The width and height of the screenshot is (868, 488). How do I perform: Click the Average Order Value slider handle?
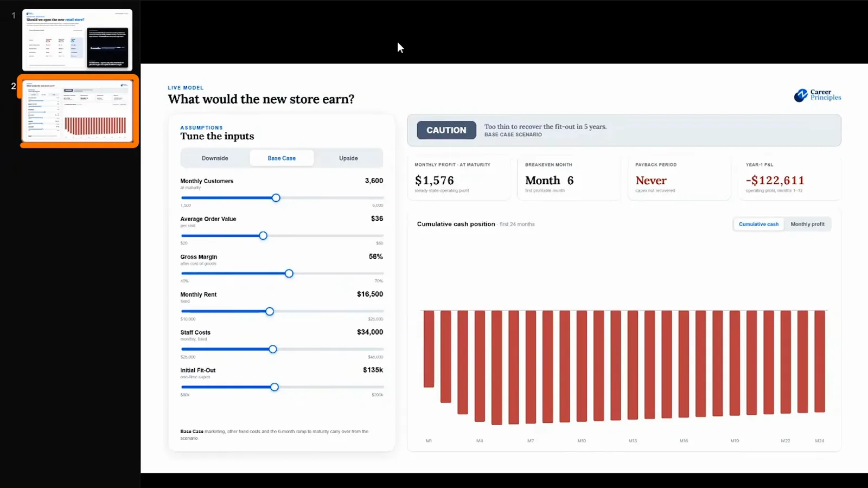click(263, 236)
